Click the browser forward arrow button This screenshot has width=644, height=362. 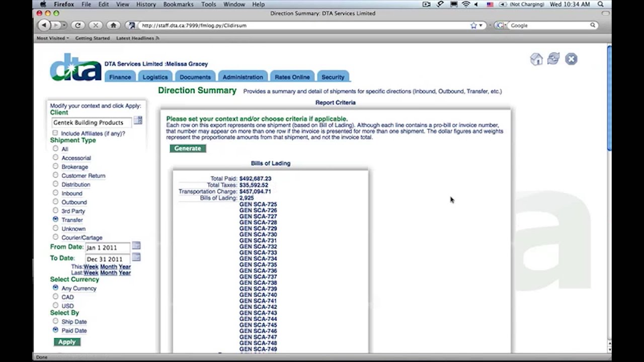click(56, 25)
